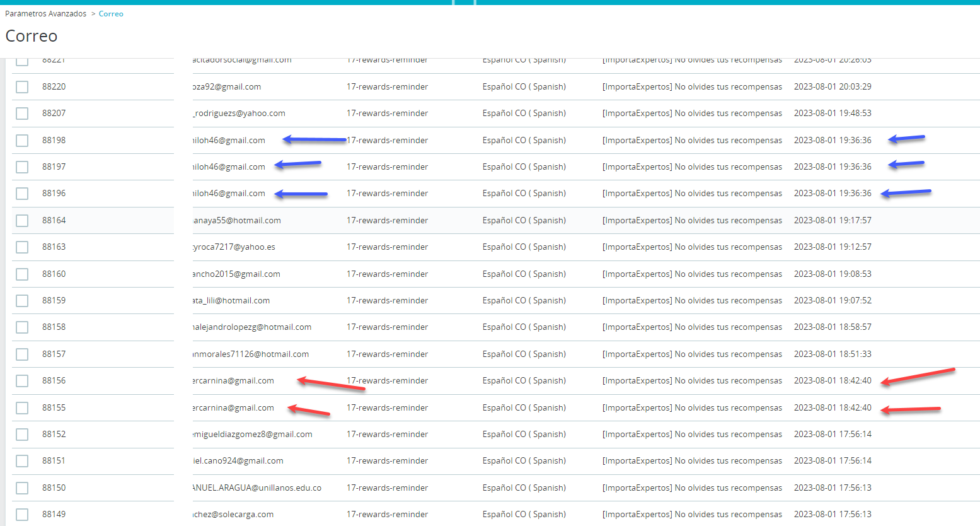Check the box for row 88151
Image resolution: width=980 pixels, height=526 pixels.
pyautogui.click(x=22, y=461)
